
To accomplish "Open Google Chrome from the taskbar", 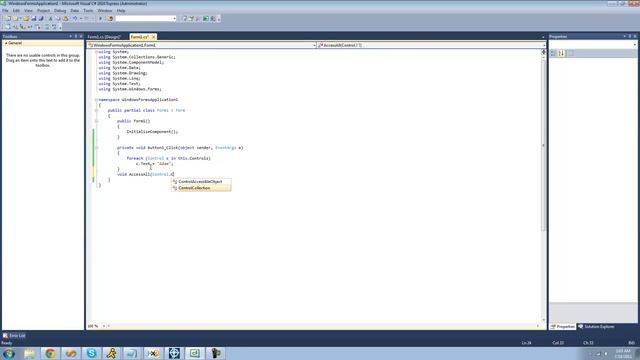I will click(x=50, y=353).
